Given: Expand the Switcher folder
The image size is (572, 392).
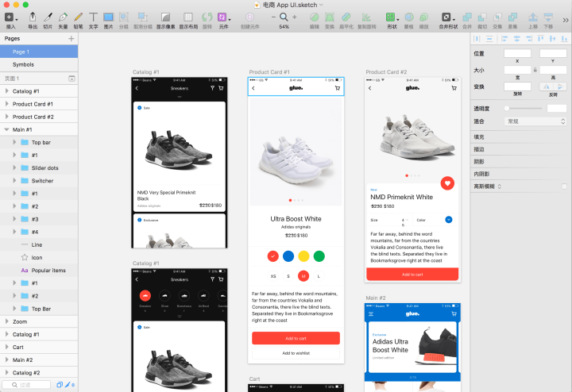Looking at the screenshot, I should [14, 181].
